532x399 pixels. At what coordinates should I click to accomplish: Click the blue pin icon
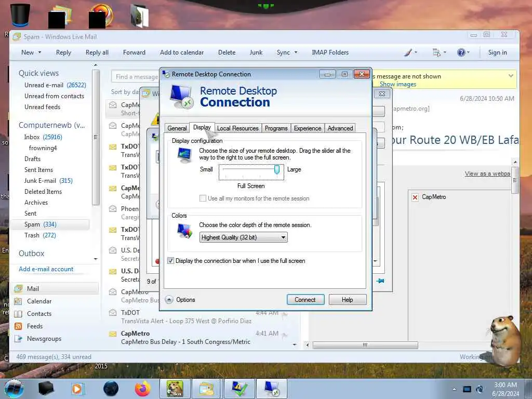pos(380,281)
